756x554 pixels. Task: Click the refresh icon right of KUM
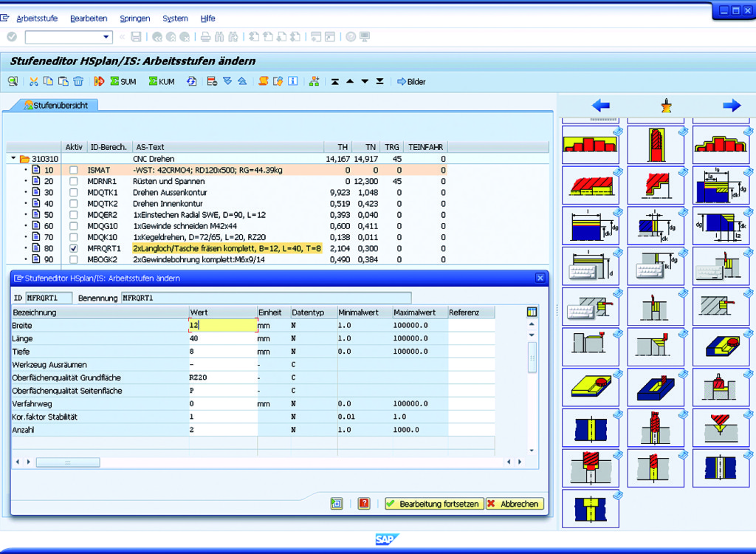tap(192, 81)
